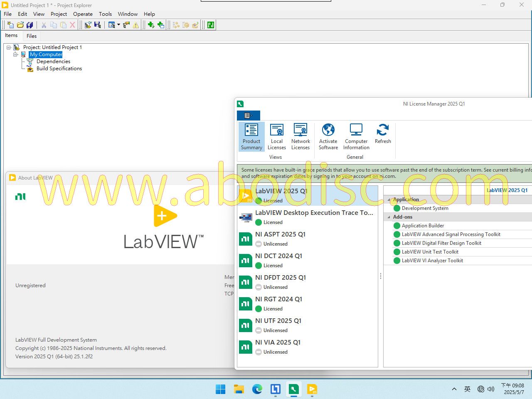
Task: Open the File menu
Action: click(8, 14)
